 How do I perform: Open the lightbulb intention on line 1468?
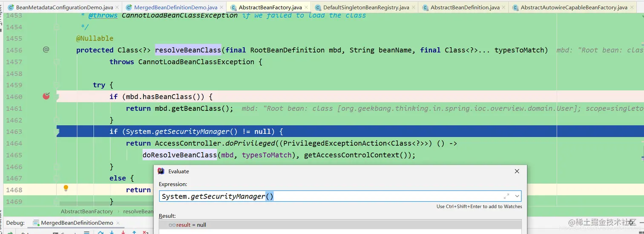click(66, 188)
